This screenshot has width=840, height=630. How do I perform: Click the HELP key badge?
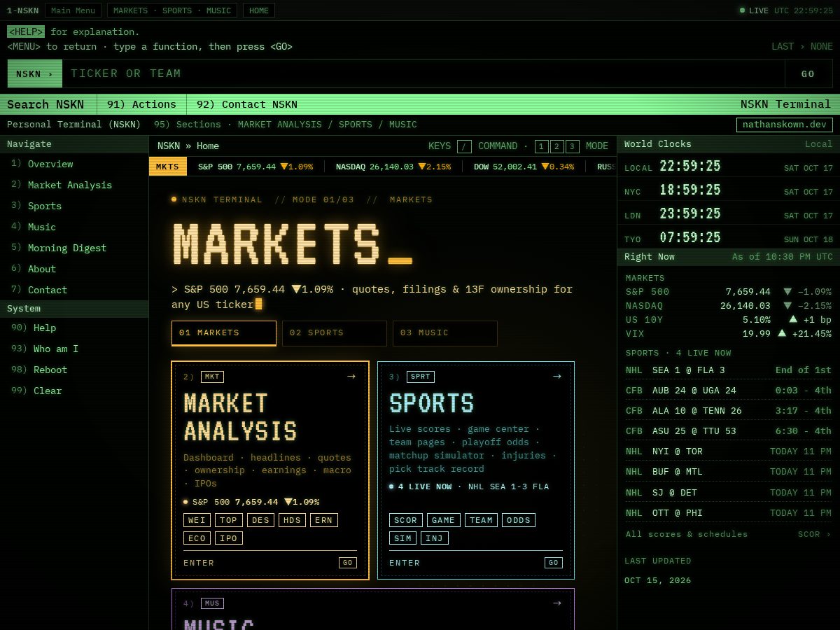pos(26,31)
